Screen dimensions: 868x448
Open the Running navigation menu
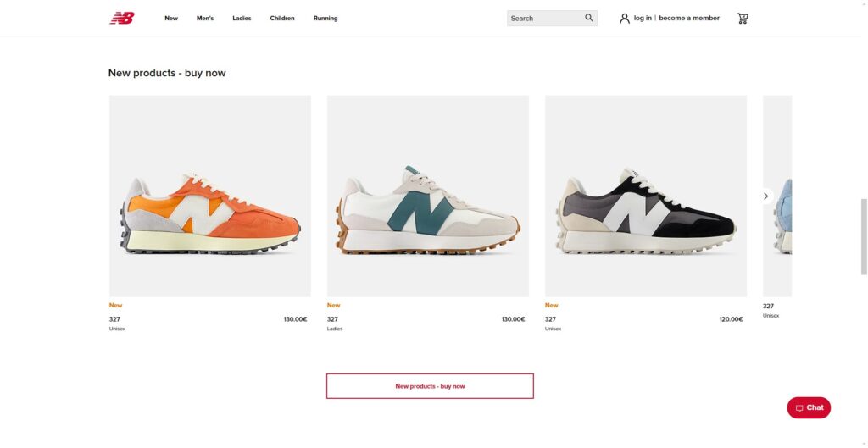[x=325, y=19]
